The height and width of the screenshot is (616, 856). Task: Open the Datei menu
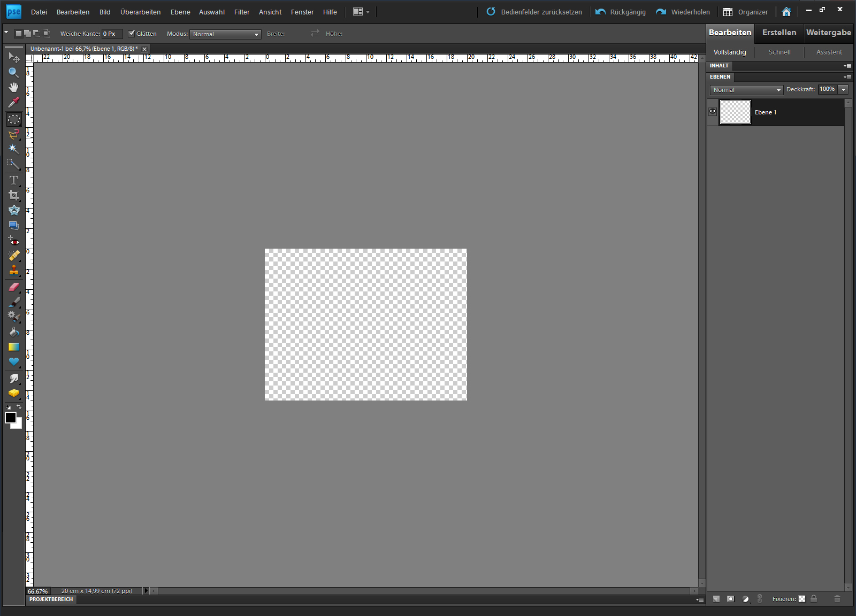(39, 12)
